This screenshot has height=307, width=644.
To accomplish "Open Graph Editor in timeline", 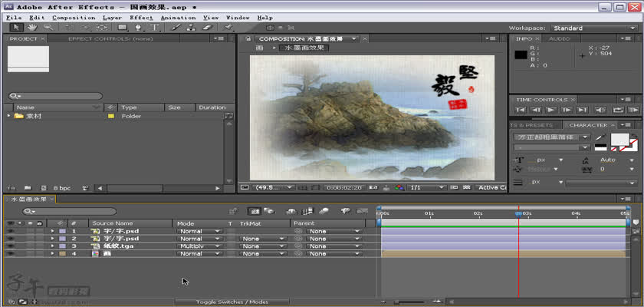I will 362,211.
